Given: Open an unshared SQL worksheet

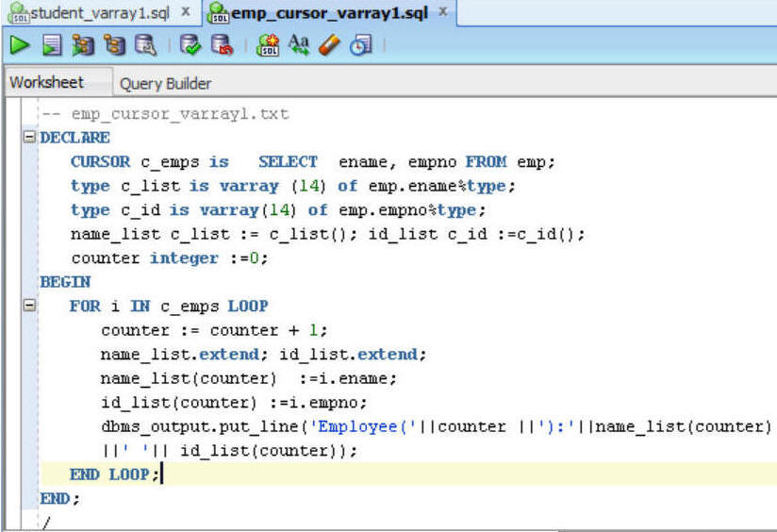Looking at the screenshot, I should coord(268,45).
